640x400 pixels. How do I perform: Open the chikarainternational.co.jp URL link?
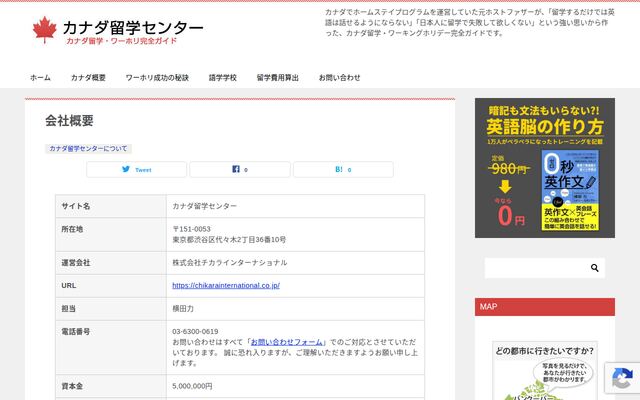coord(226,285)
